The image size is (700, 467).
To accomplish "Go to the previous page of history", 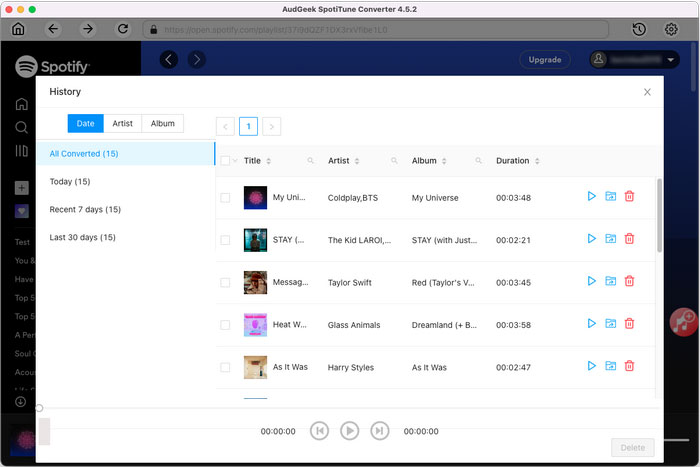I will click(225, 126).
